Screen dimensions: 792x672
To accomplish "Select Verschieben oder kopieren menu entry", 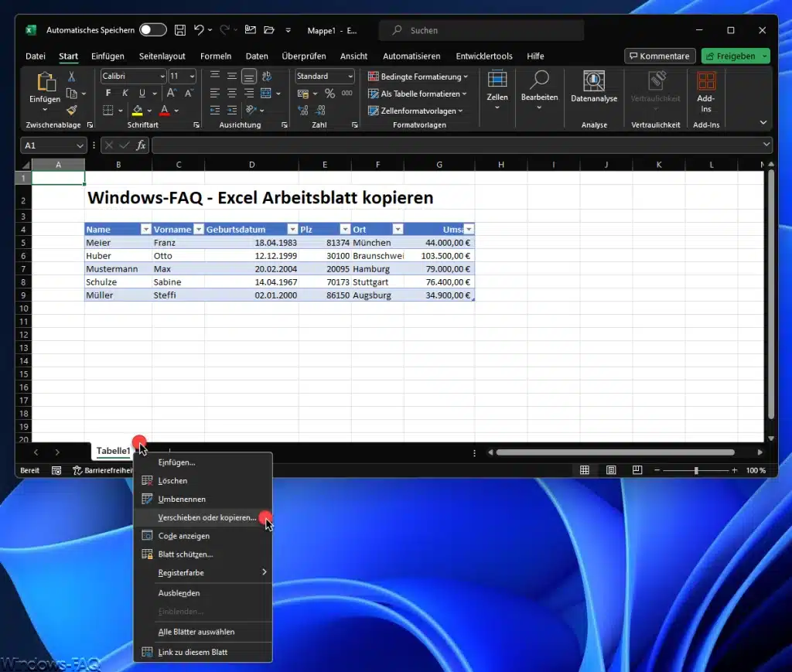I will (203, 517).
